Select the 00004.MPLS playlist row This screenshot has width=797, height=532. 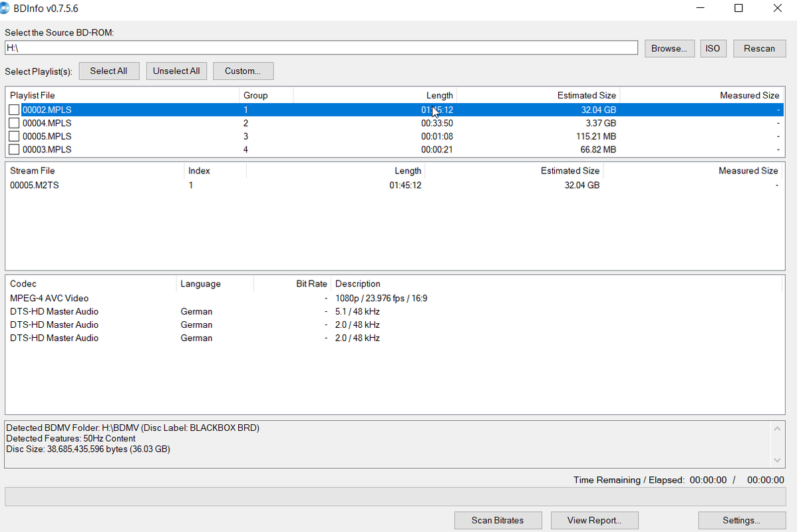(x=395, y=123)
